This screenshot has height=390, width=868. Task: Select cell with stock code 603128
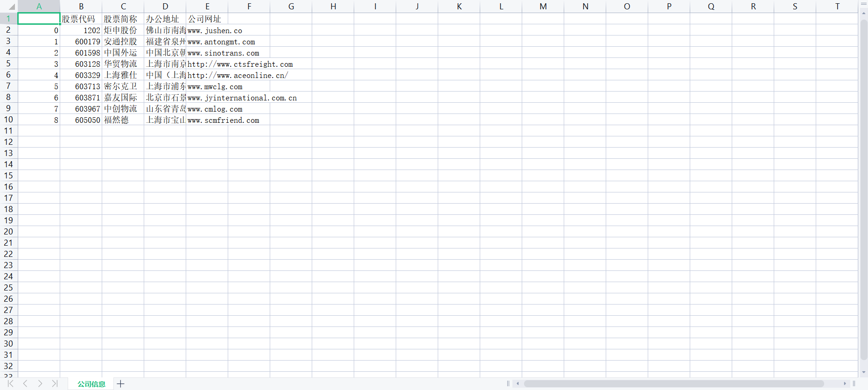click(81, 64)
